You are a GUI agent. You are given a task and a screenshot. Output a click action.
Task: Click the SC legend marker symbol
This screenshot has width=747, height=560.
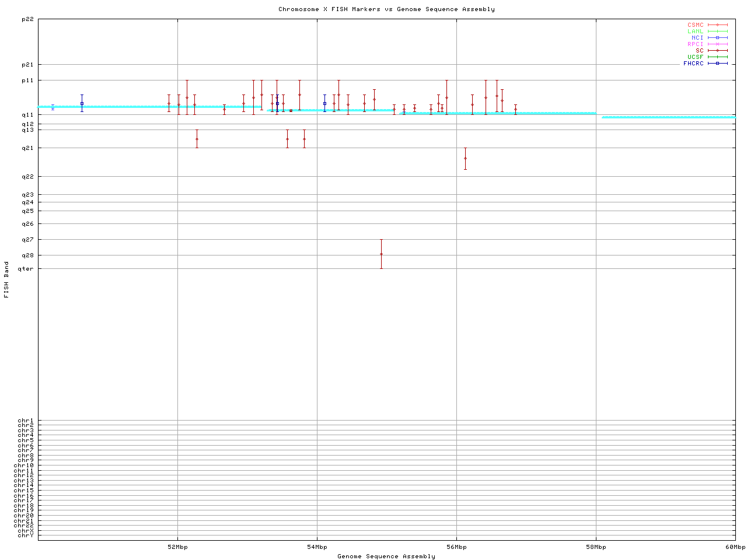coord(717,51)
